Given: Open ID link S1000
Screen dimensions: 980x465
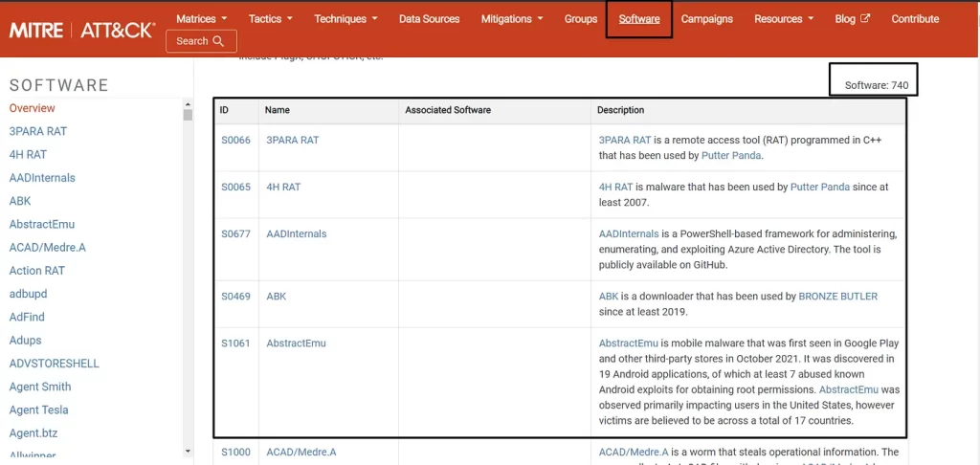Looking at the screenshot, I should [x=235, y=452].
